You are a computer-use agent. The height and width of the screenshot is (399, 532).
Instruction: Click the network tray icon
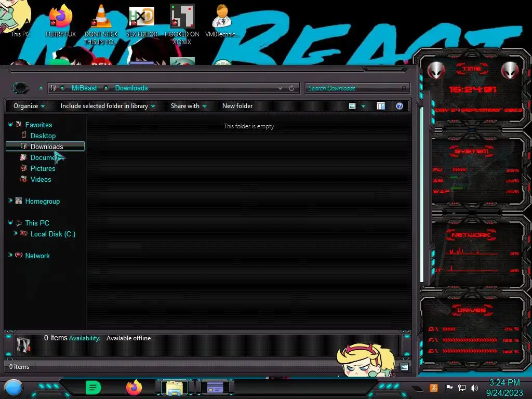[x=461, y=388]
